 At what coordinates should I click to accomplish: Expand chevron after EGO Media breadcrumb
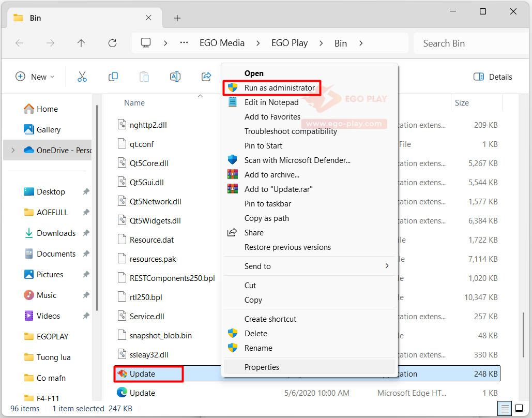tap(258, 43)
